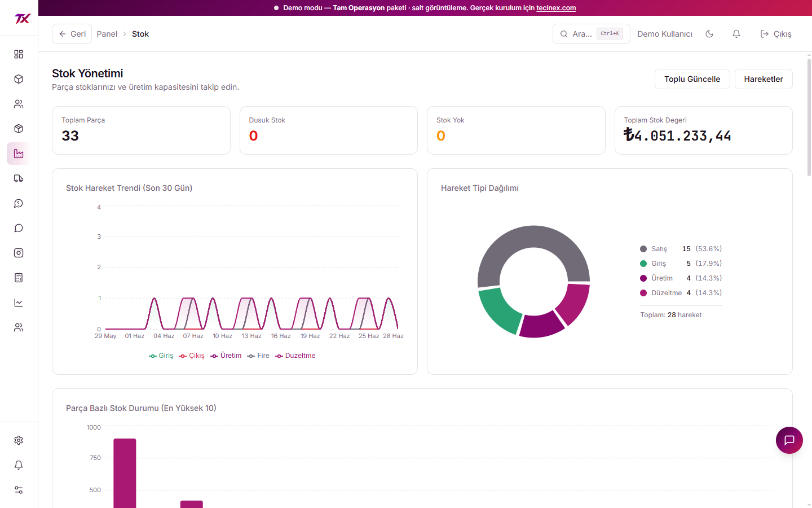Click the users icon below the line chart icon
The width and height of the screenshot is (812, 508).
click(x=19, y=327)
